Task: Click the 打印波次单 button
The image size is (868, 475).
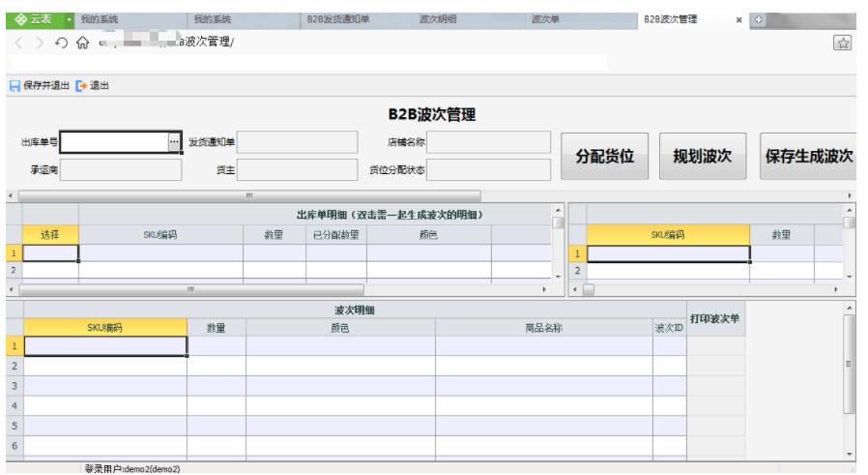Action: pos(715,318)
